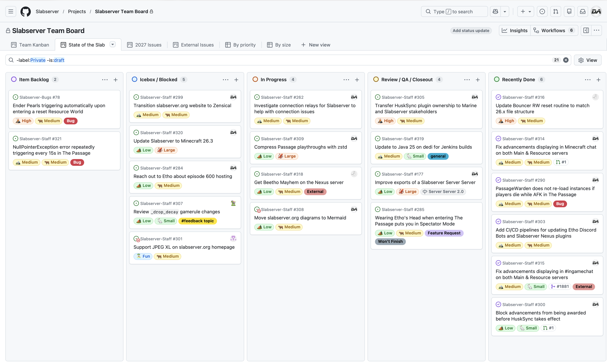
Task: Focus the board filter input field
Action: pos(282,60)
